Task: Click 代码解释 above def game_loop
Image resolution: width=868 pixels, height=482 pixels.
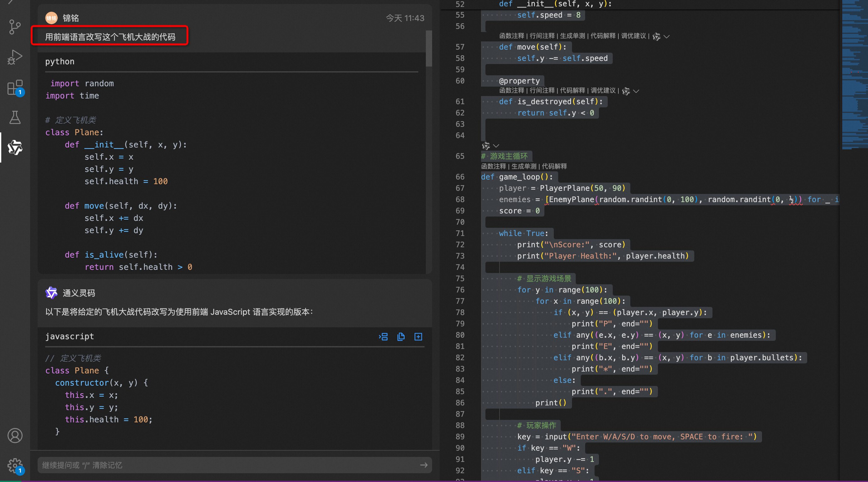Action: (554, 166)
